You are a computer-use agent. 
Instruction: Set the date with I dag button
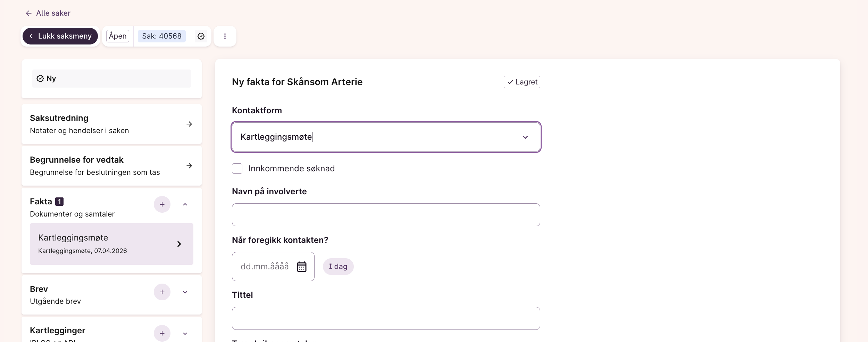[x=338, y=267]
